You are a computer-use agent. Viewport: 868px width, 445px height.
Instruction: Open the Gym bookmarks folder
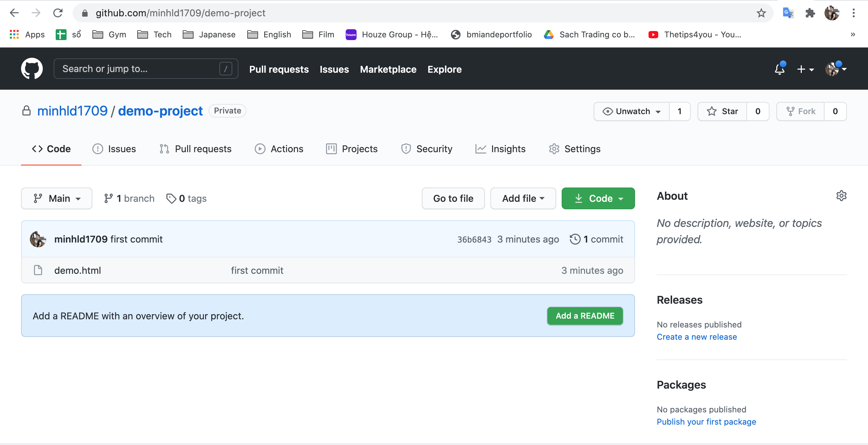pyautogui.click(x=109, y=34)
